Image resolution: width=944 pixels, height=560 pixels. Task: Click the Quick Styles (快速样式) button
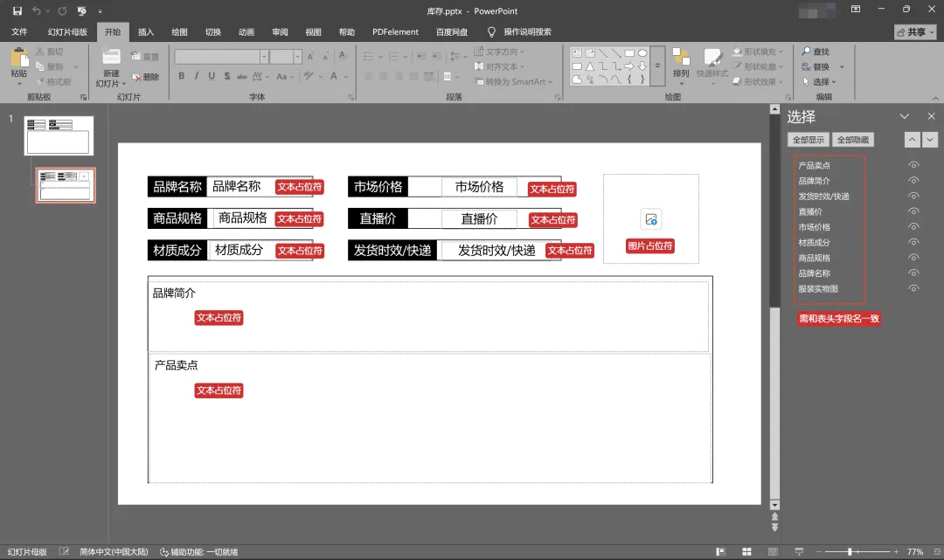712,63
